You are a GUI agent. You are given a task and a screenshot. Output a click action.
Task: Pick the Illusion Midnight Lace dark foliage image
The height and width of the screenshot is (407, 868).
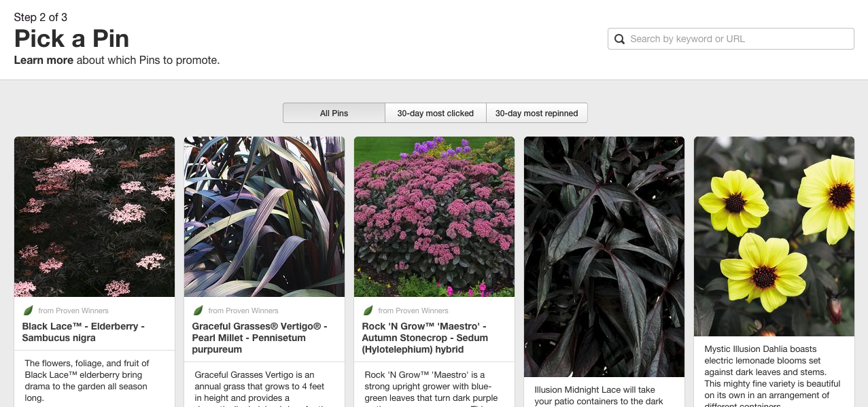[x=604, y=256]
